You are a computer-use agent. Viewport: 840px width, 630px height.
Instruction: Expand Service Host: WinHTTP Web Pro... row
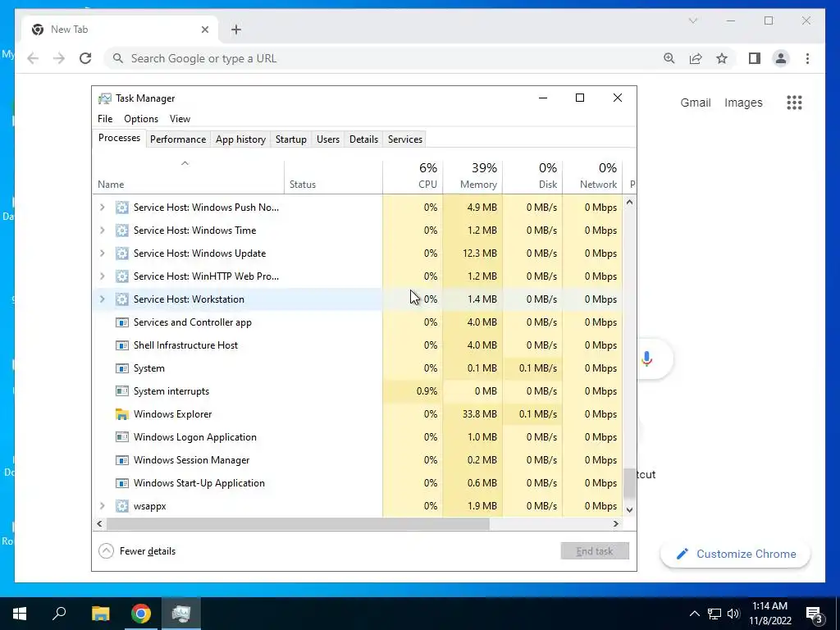tap(102, 276)
